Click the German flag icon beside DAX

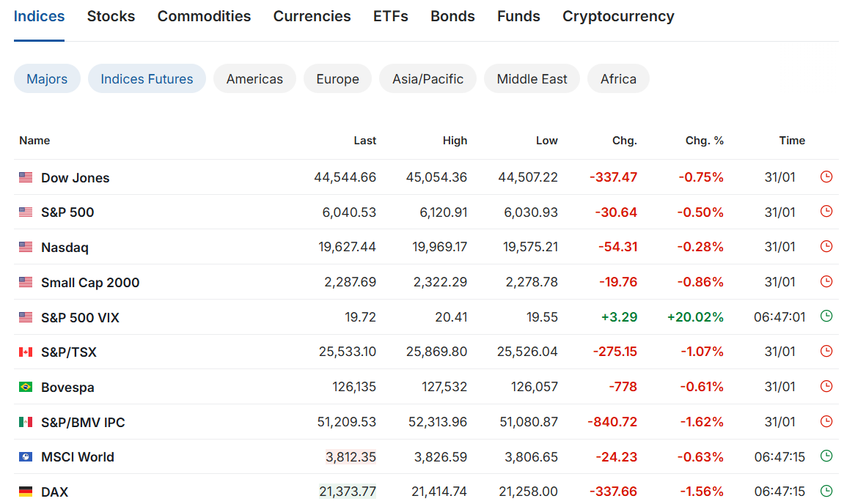click(26, 492)
